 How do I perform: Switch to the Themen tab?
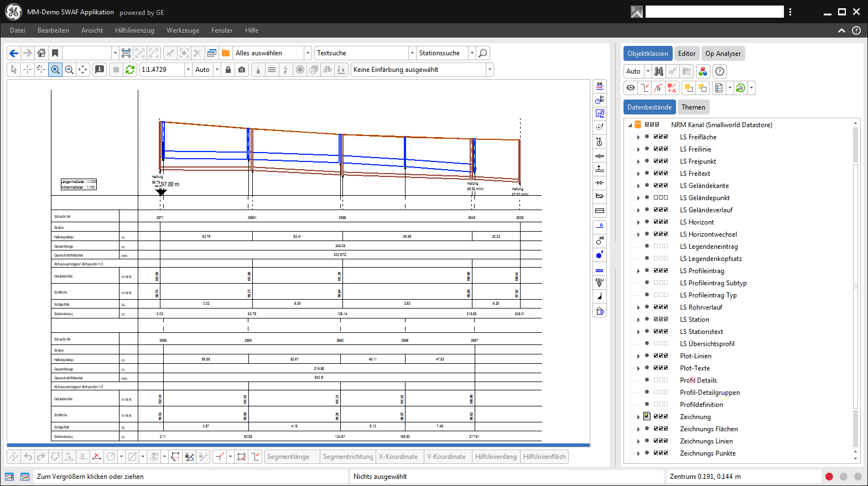pos(693,107)
